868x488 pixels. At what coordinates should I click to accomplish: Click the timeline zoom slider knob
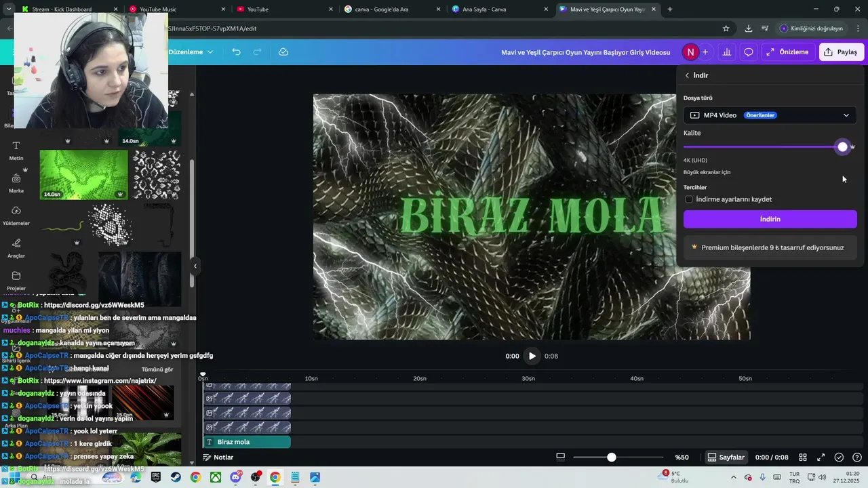(x=611, y=457)
